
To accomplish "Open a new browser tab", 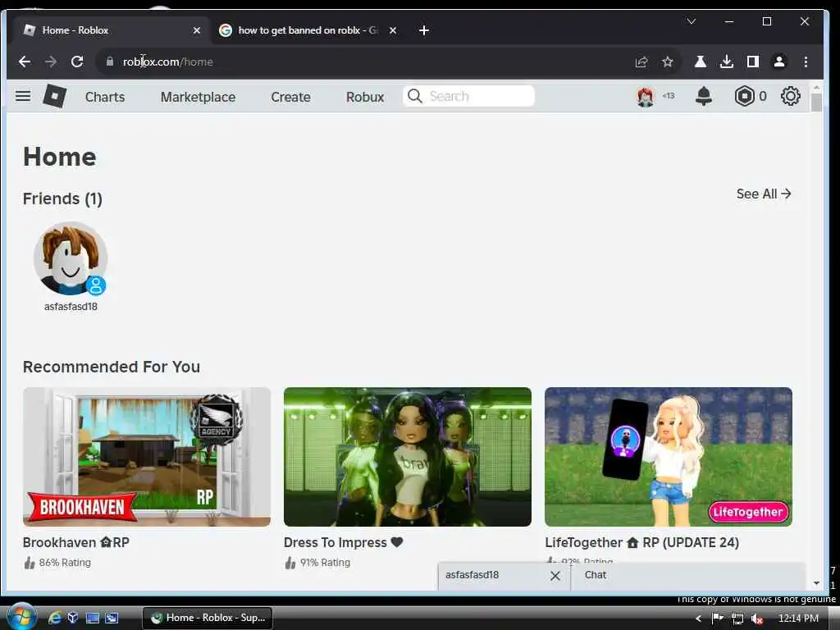I will click(x=424, y=30).
